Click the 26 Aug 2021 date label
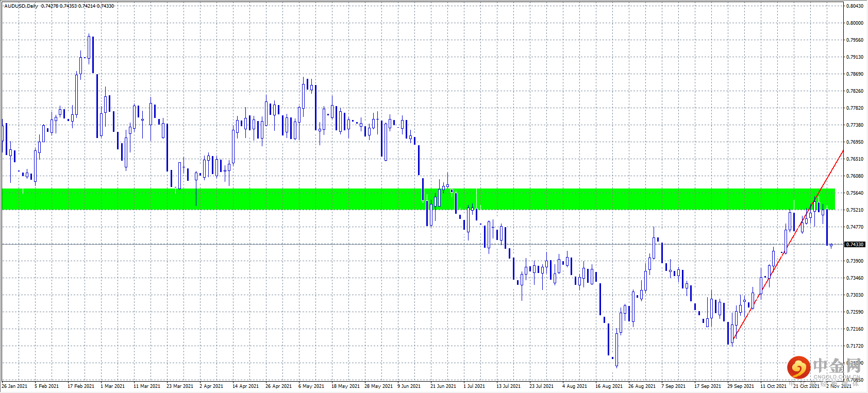This screenshot has width=868, height=393. (642, 386)
